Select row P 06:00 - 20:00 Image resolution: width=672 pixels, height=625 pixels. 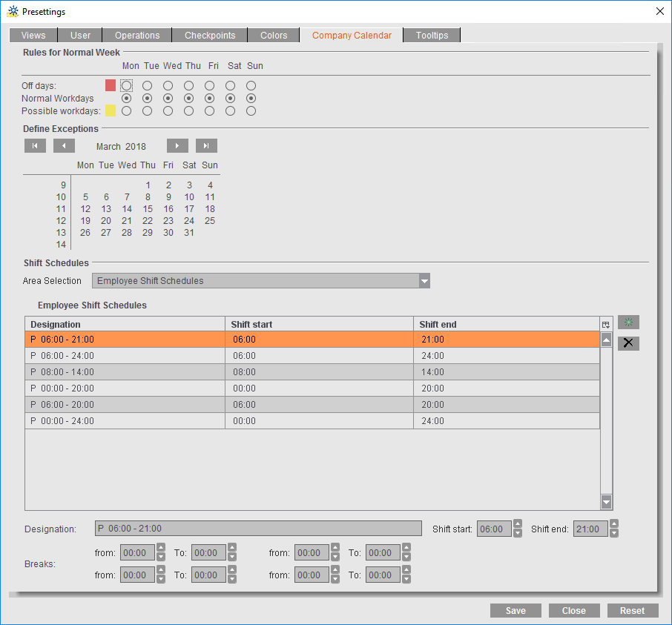coord(312,404)
